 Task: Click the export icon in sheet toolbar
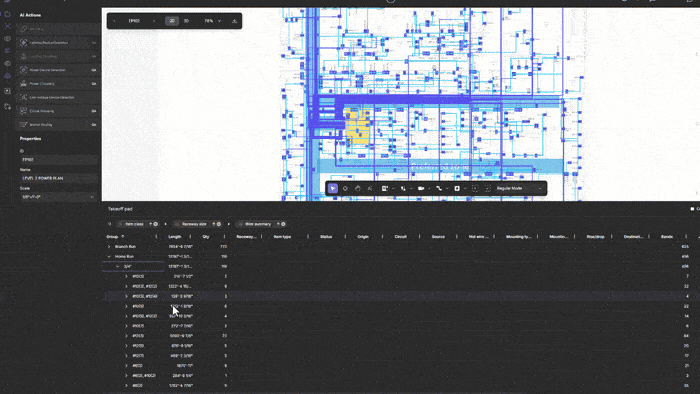pos(234,21)
